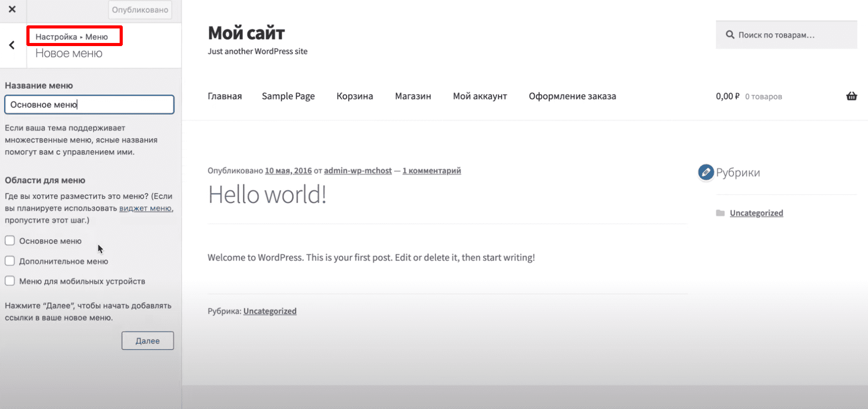
Task: Go back using the left chevron arrow
Action: tap(12, 45)
